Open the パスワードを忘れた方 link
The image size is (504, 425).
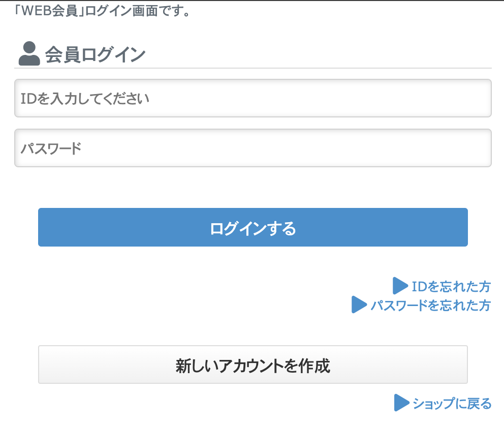[x=431, y=306]
